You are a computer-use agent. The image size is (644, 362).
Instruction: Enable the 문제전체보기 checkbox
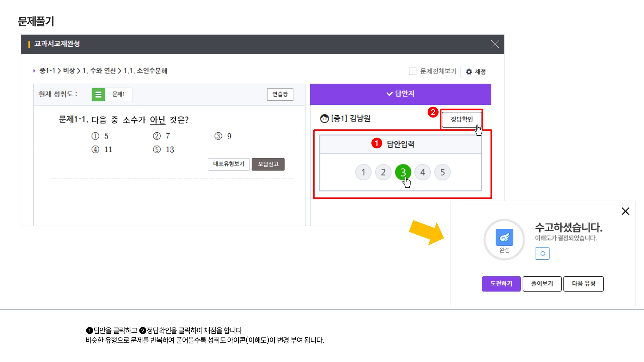(x=412, y=71)
